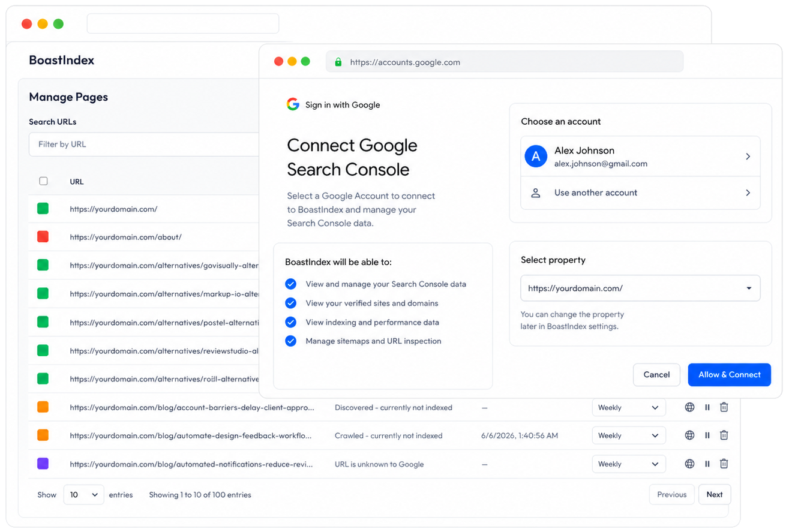Viewport: 786px width, 532px height.
Task: Toggle View your verified sites and domains checkmark
Action: click(290, 303)
